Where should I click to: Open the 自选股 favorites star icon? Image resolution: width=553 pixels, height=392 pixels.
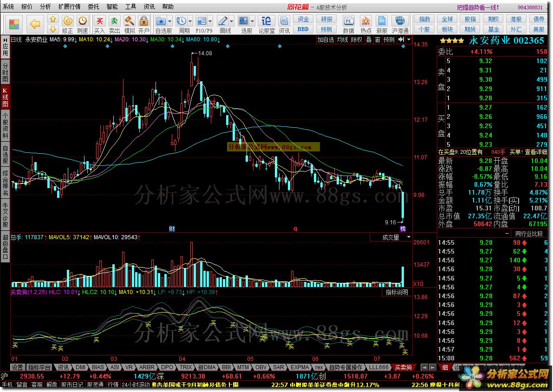pyautogui.click(x=161, y=21)
